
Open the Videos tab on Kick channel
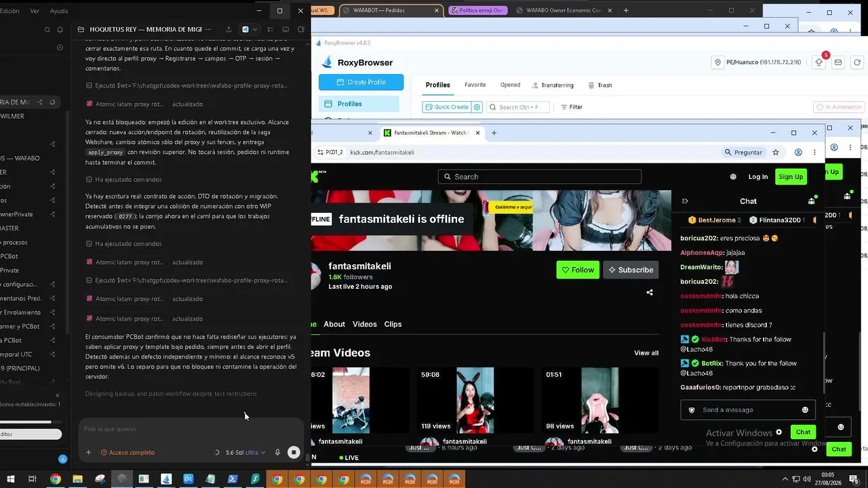point(364,324)
